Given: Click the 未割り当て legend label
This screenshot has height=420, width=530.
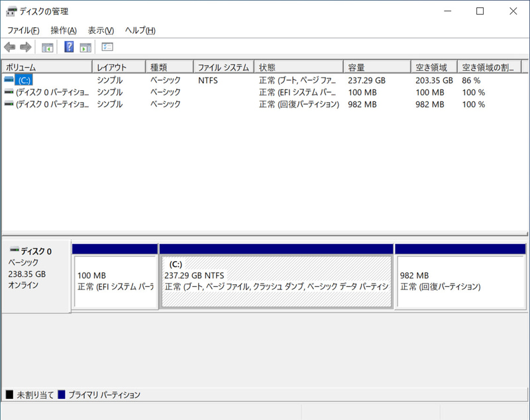Looking at the screenshot, I should pos(35,395).
